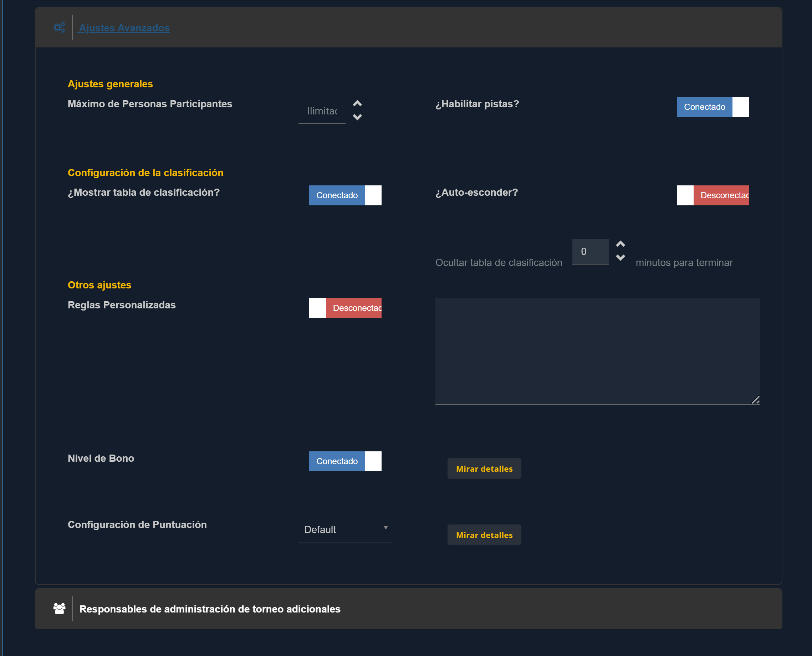Click Mirar detalles next to Nivel de Bono
The height and width of the screenshot is (656, 812).
coord(484,468)
